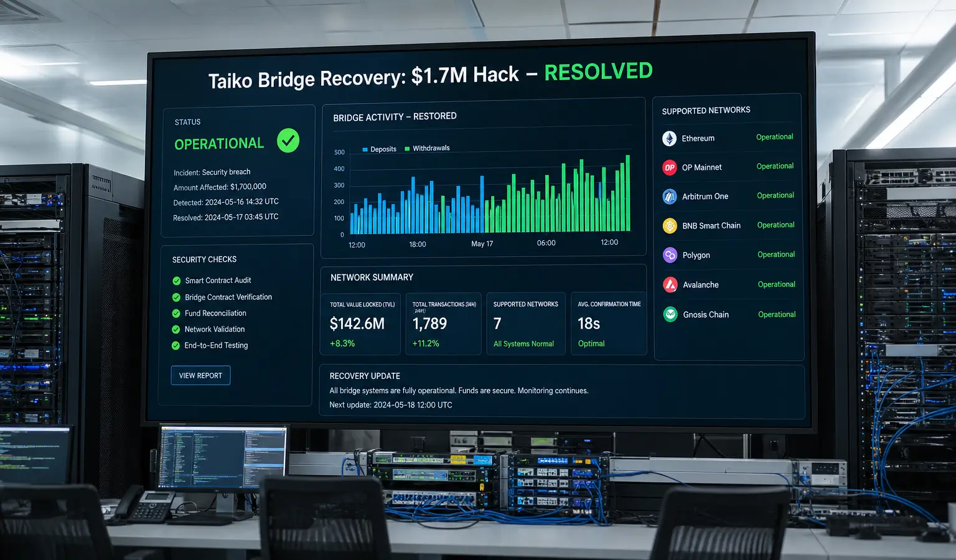Click the 'Optimal' status text
Screen dimensions: 956x560
[x=591, y=343]
